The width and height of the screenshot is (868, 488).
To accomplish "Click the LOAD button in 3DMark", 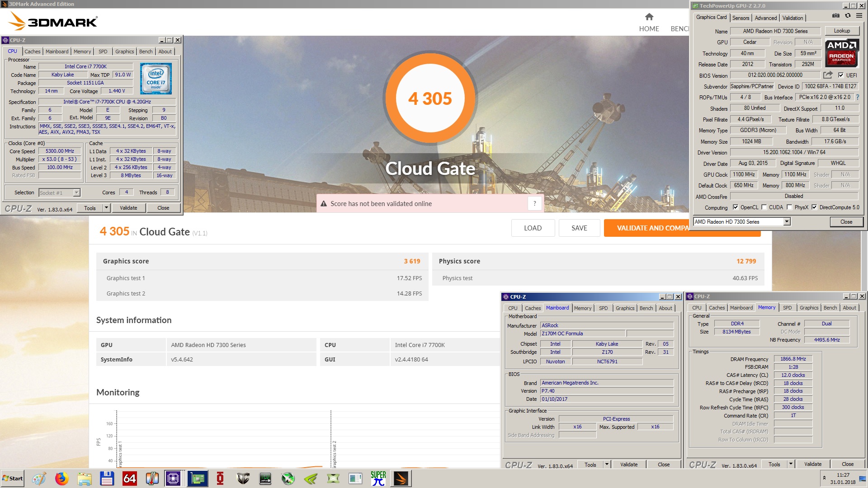I will point(533,228).
